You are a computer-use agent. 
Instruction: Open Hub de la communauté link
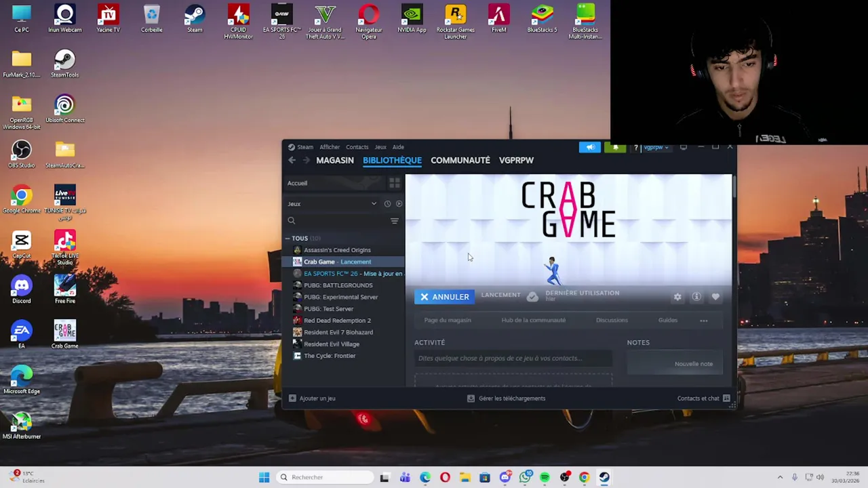534,321
